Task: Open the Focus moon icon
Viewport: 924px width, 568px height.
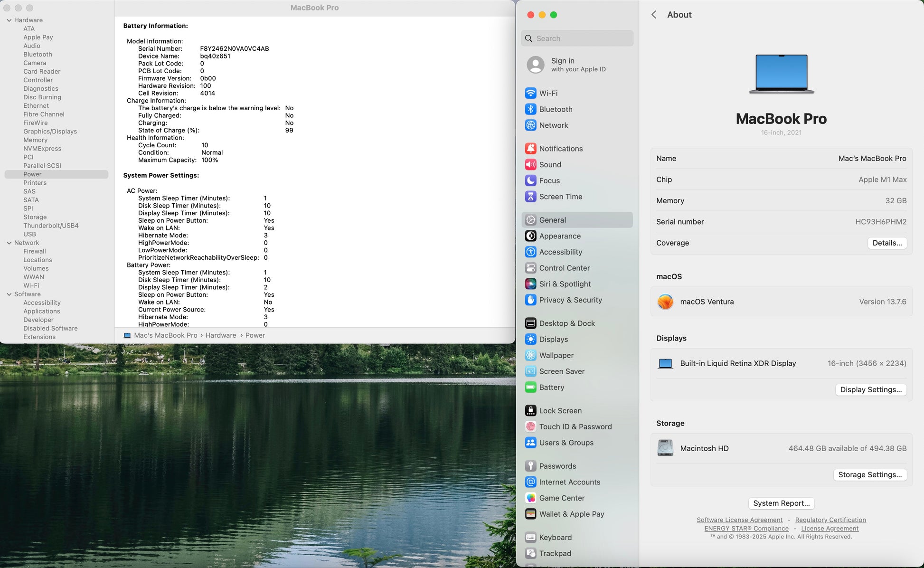Action: click(x=530, y=180)
